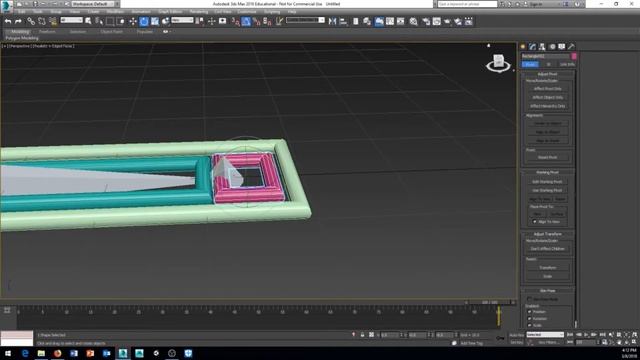Open the Material Editor
The height and width of the screenshot is (360, 640).
tap(413, 21)
